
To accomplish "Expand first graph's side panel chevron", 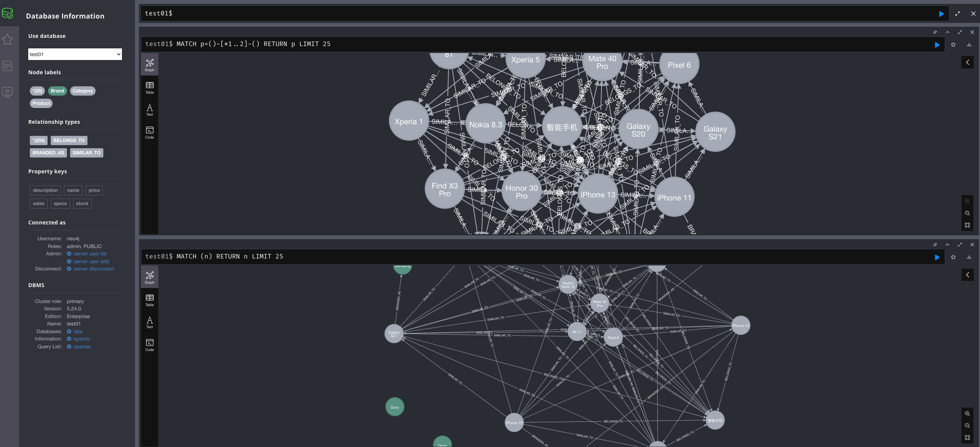I will click(x=967, y=62).
